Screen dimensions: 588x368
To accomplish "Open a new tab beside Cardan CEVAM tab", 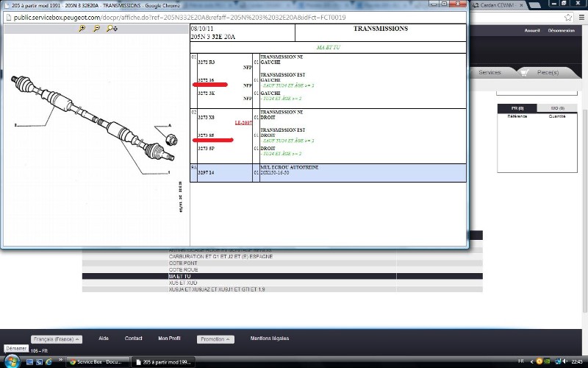I will click(x=534, y=5).
